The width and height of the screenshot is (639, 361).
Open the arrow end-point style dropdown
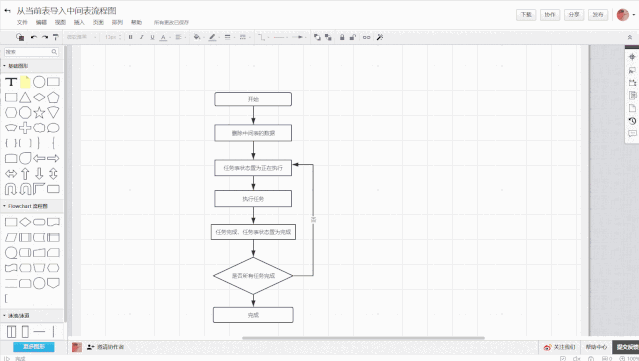(300, 37)
